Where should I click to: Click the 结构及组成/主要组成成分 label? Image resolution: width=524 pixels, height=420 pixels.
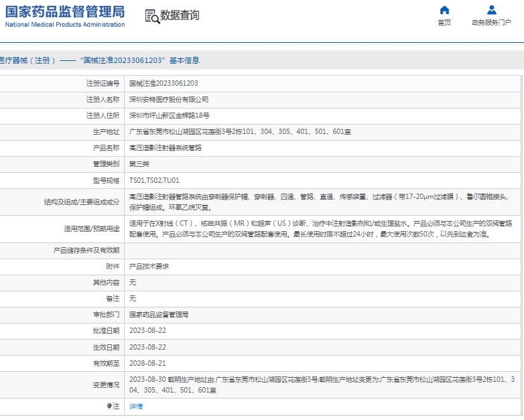click(82, 202)
